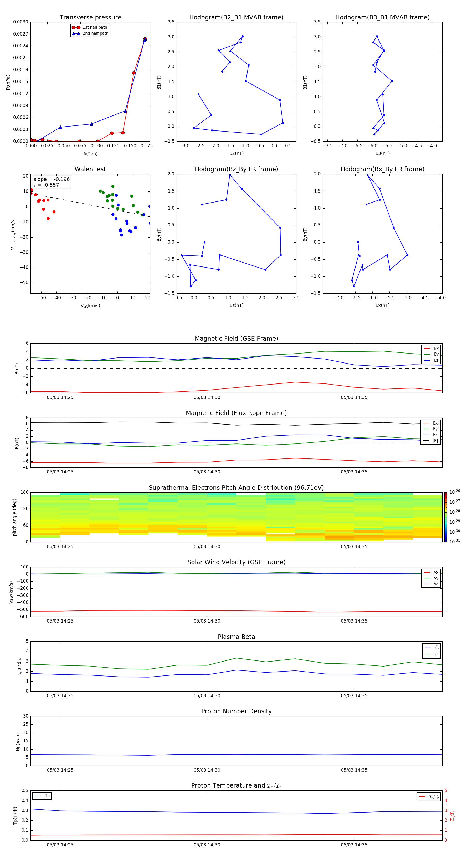
Task: Click the green beta legend entry in Plasma Beta
Action: 431,654
